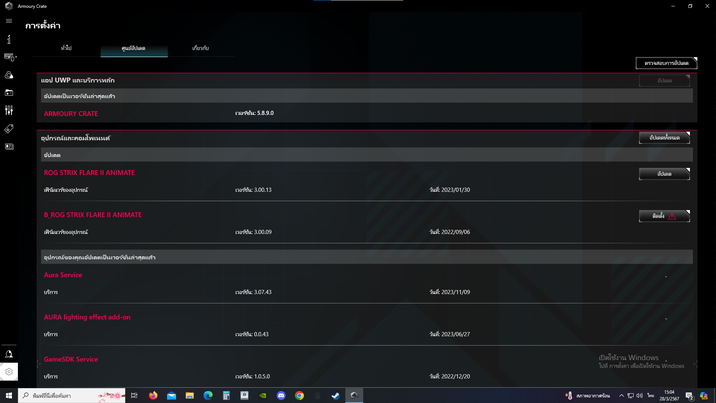Open Task View on the taskbar
This screenshot has width=716, height=403.
click(x=134, y=396)
